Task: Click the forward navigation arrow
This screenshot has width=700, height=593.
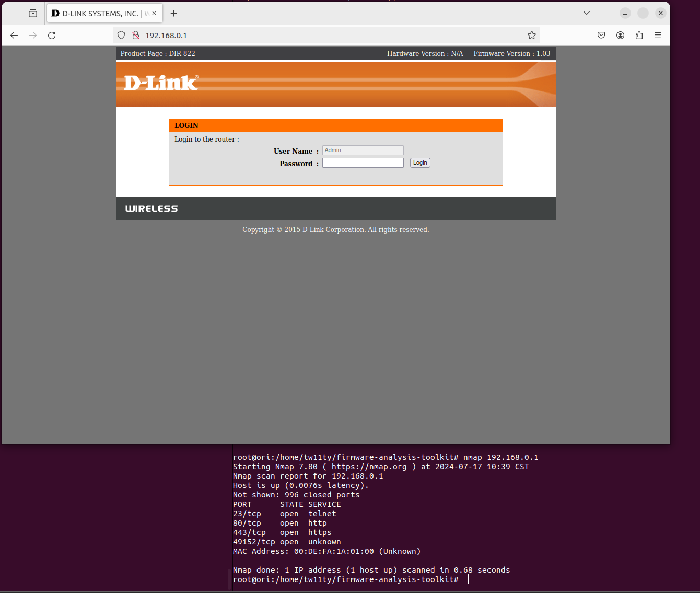Action: (33, 35)
